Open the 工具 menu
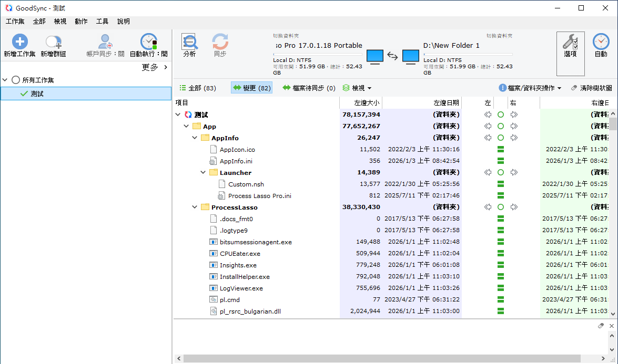 (102, 21)
